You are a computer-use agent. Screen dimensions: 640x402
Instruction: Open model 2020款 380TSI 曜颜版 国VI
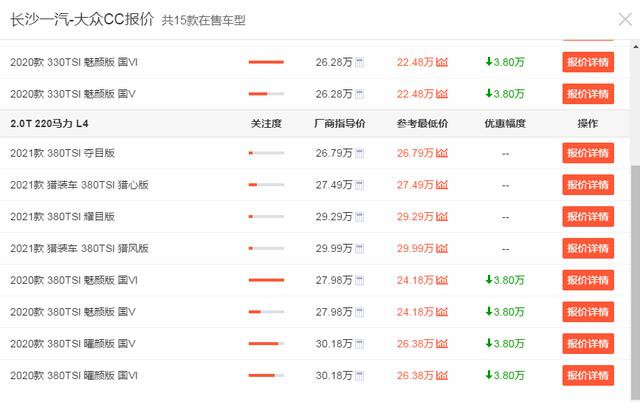click(74, 376)
